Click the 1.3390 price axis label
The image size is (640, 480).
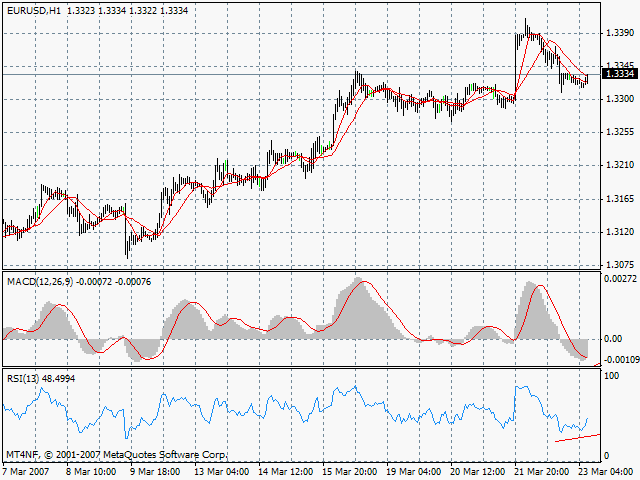pyautogui.click(x=619, y=33)
